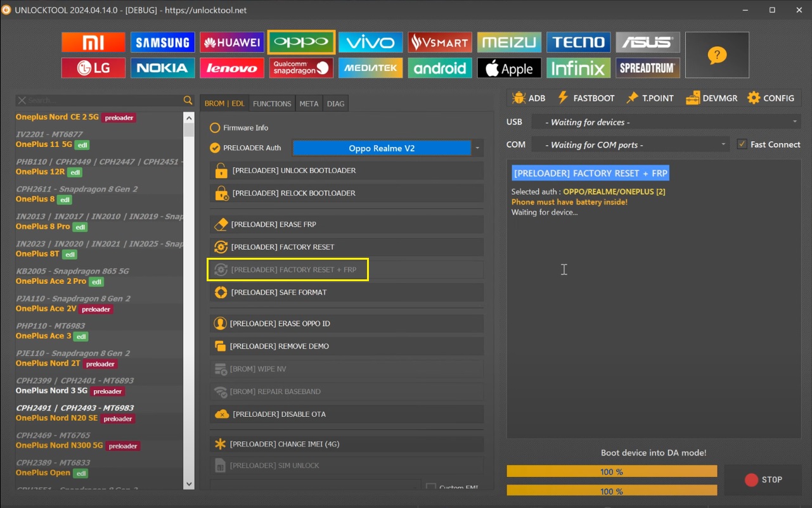Image resolution: width=812 pixels, height=508 pixels.
Task: Select the Infinix brand logo
Action: click(x=579, y=68)
